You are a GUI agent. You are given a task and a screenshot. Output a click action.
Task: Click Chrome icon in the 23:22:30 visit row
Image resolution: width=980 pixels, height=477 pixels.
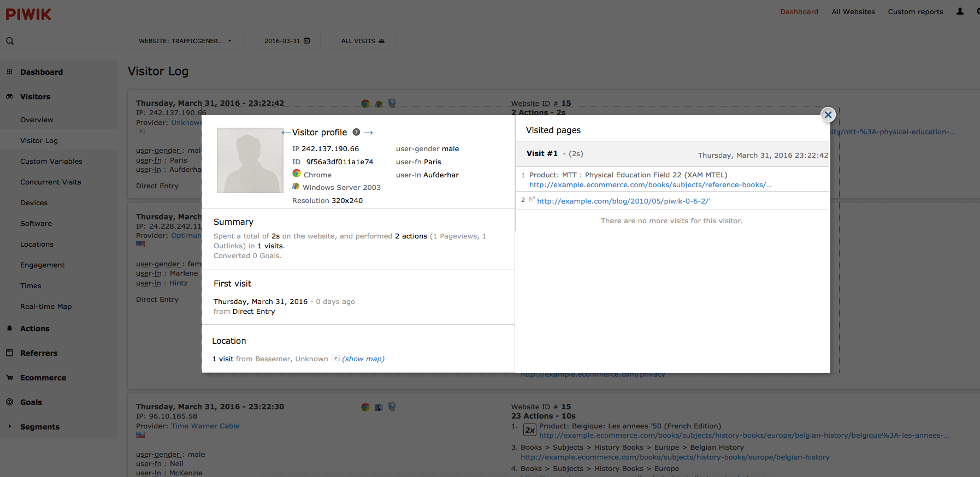[x=365, y=407]
